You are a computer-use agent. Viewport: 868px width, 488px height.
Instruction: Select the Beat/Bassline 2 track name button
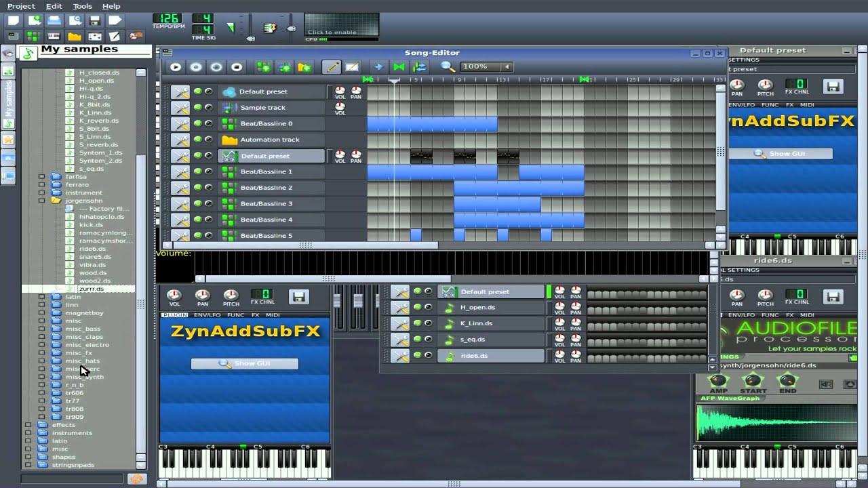[272, 188]
